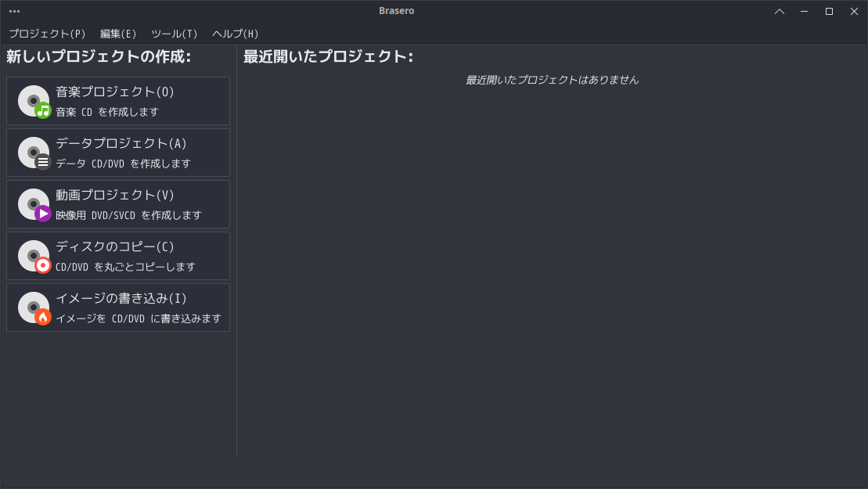Click the disc copy icon
Image resolution: width=868 pixels, height=489 pixels.
pyautogui.click(x=34, y=257)
